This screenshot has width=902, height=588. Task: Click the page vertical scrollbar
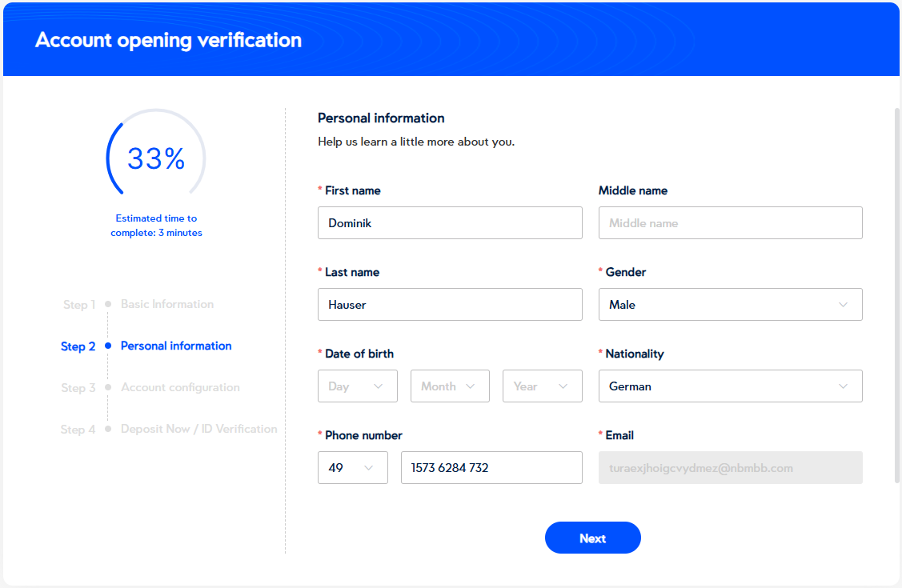click(x=897, y=295)
